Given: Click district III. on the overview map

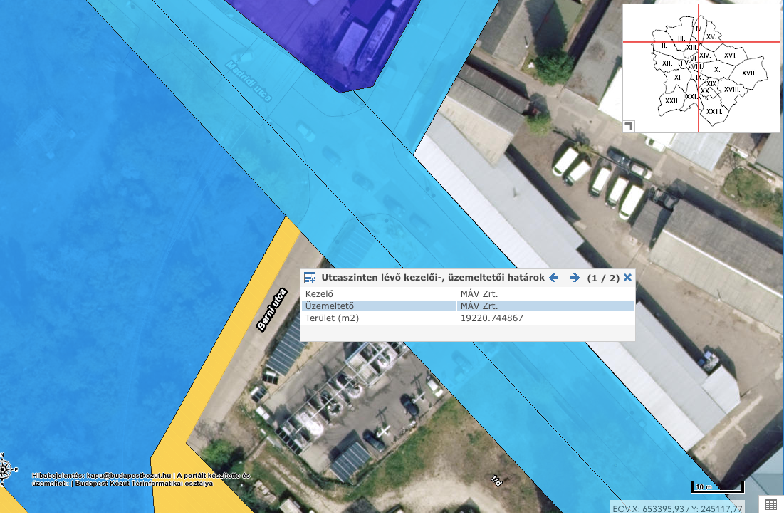Looking at the screenshot, I should click(x=681, y=38).
